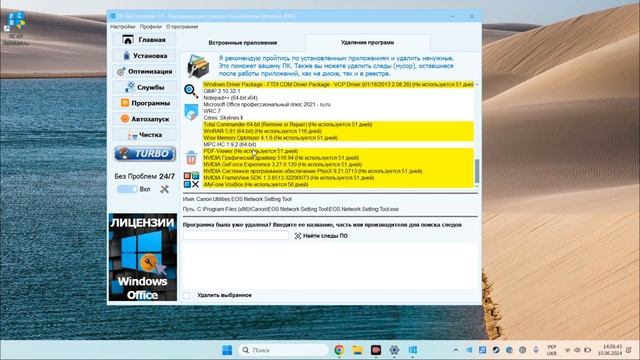
Task: Open the volume speaker tray icon
Action: coord(577,350)
